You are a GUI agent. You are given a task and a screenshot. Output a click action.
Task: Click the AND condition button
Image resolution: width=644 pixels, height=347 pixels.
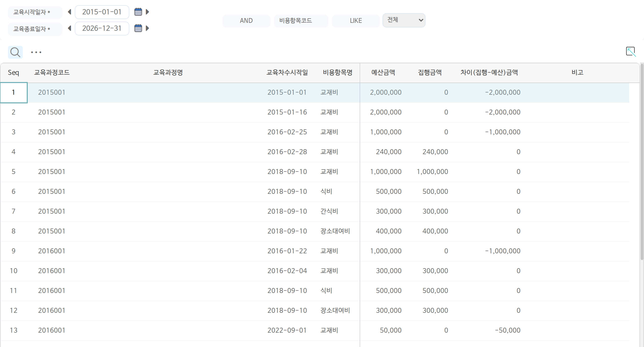click(246, 21)
